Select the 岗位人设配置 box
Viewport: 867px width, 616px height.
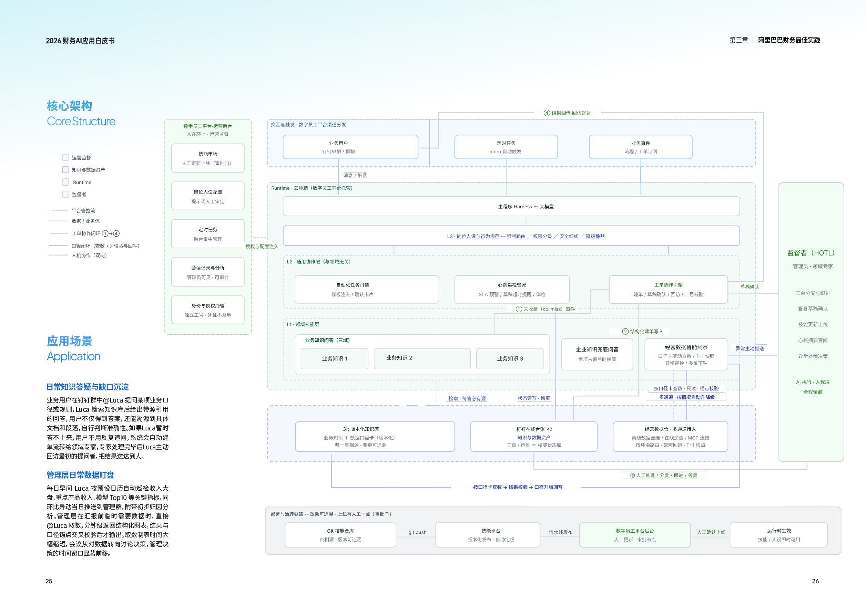click(208, 196)
